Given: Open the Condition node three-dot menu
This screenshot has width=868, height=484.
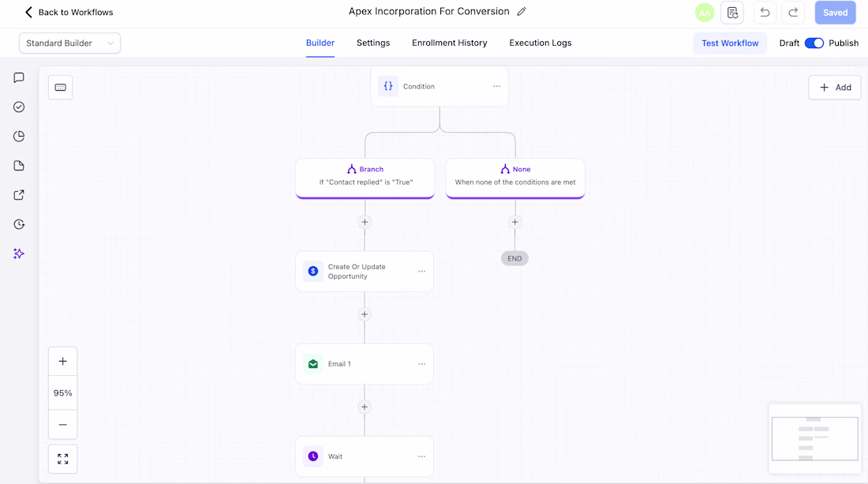Looking at the screenshot, I should click(x=496, y=86).
